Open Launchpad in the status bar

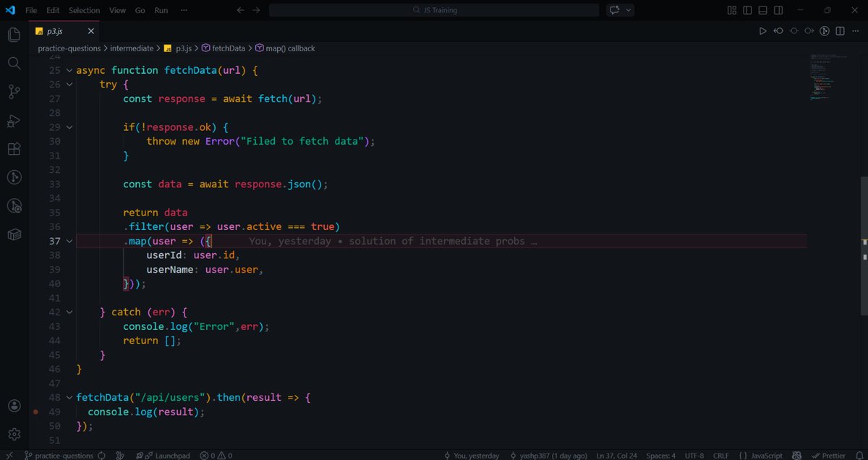[167, 456]
